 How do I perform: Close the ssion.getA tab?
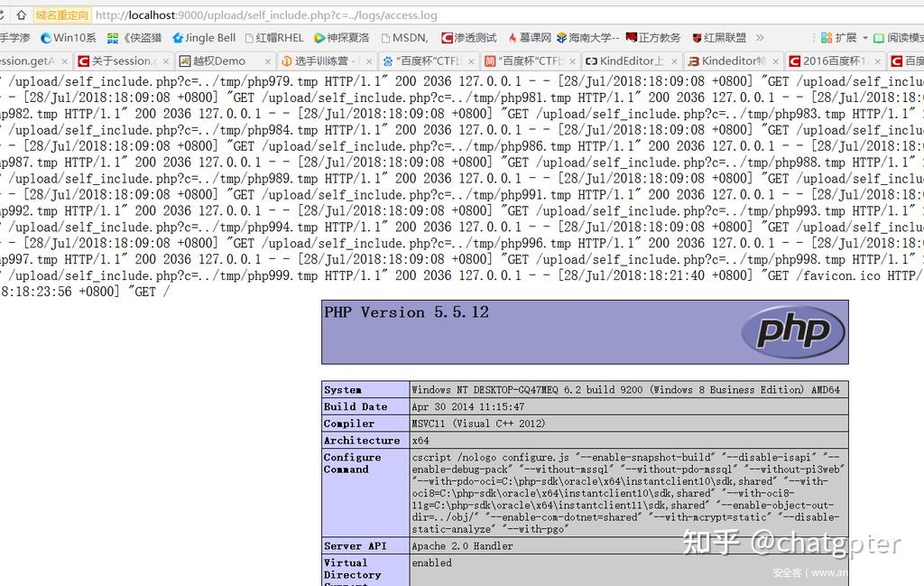click(64, 61)
